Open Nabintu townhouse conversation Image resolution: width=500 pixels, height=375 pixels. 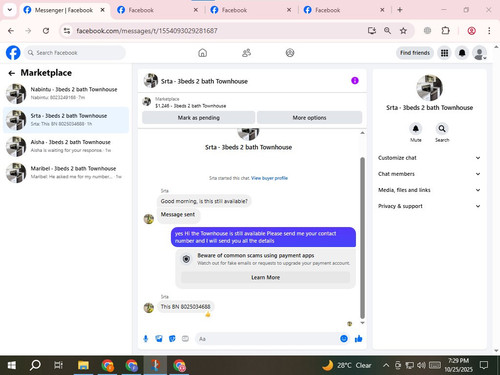pos(66,93)
